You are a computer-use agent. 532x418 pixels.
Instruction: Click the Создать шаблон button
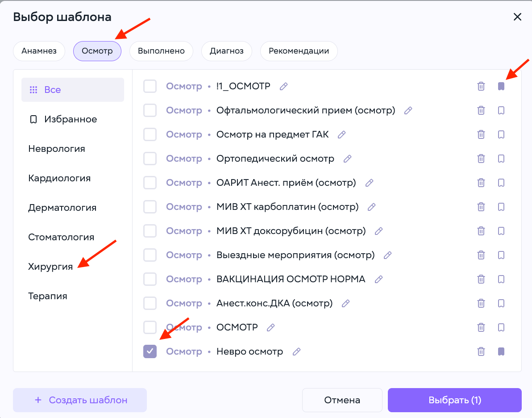tap(80, 400)
